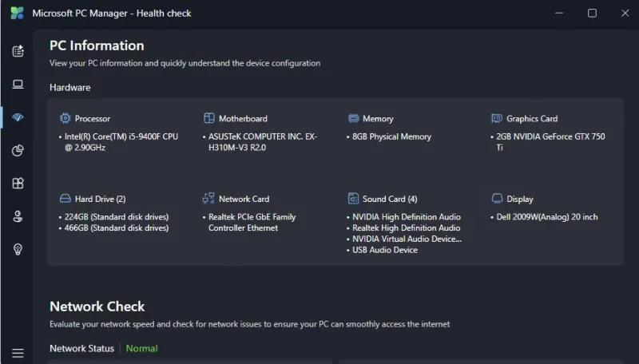Click the lightbulb icon in the sidebar
639x364 pixels.
coord(18,250)
